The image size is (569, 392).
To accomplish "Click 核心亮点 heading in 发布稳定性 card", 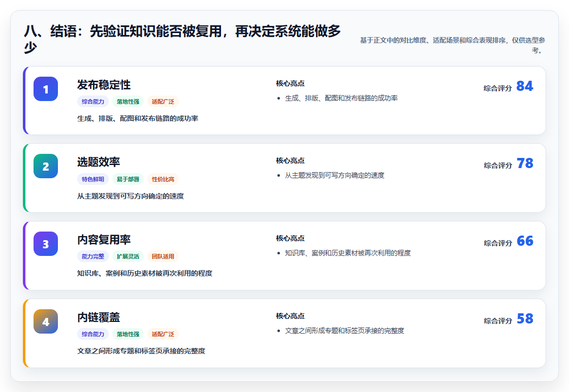I will (x=290, y=83).
